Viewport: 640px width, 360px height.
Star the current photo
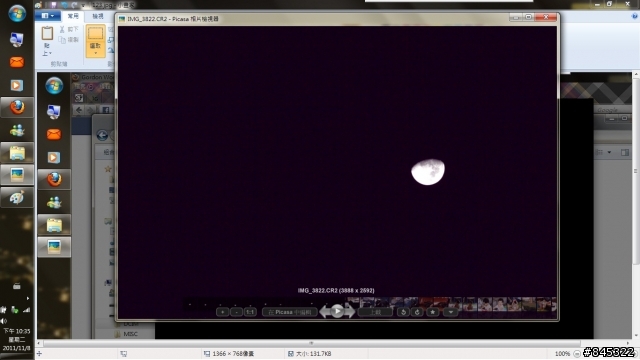[433, 312]
